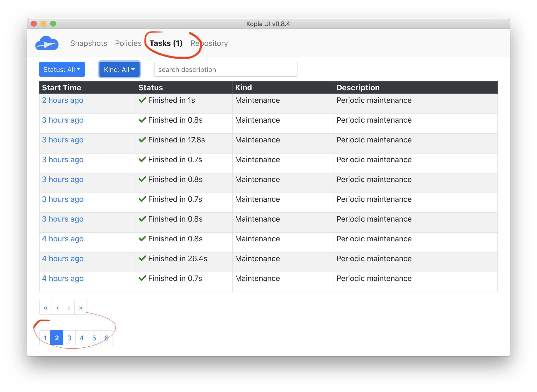Open the "2 hours ago" task details
The width and height of the screenshot is (537, 392).
[63, 100]
